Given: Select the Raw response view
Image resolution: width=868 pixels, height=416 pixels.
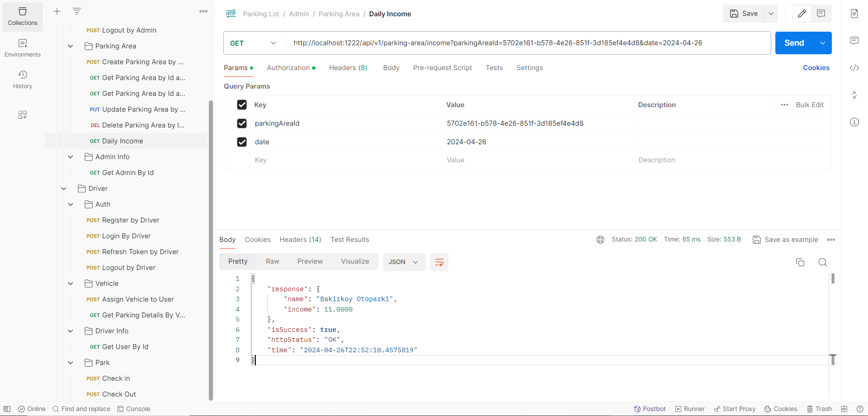Looking at the screenshot, I should 273,261.
